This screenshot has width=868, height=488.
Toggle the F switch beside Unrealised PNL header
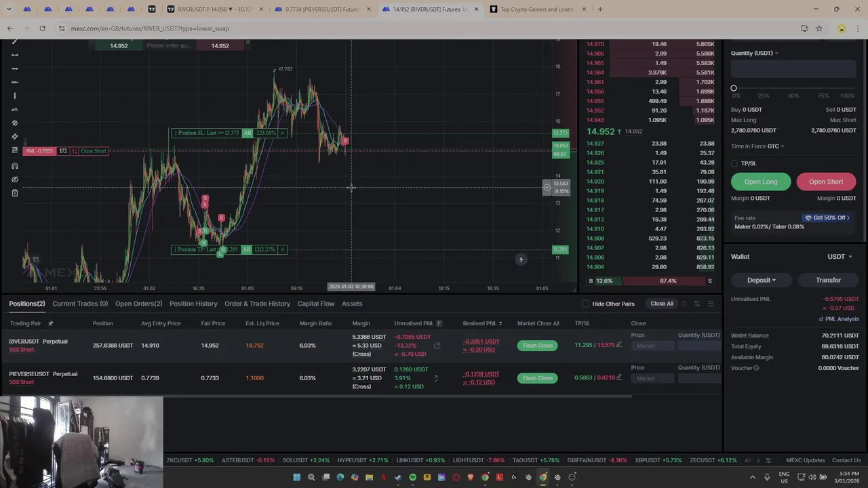(439, 323)
